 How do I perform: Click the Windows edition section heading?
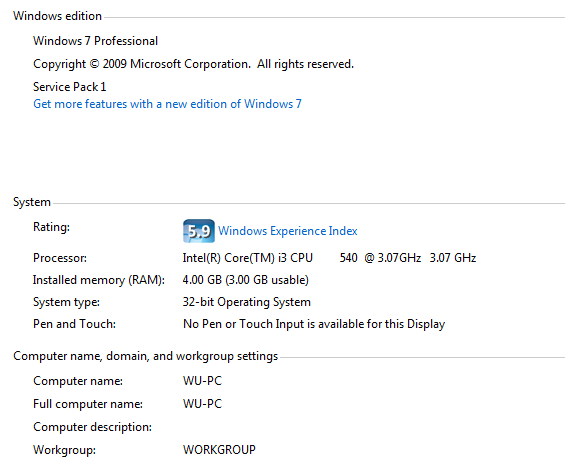click(57, 16)
